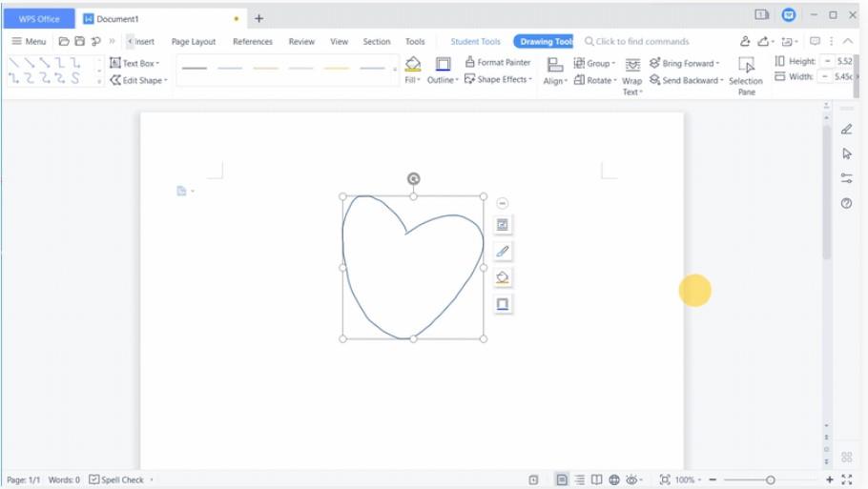Screen dimensions: 868x489
Task: Open a new tab with plus button
Action: [x=258, y=18]
